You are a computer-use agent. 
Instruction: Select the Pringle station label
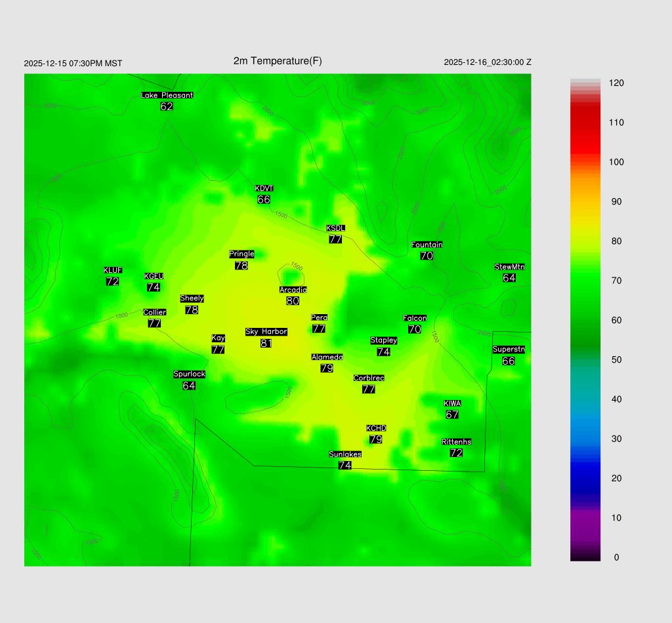pyautogui.click(x=241, y=254)
